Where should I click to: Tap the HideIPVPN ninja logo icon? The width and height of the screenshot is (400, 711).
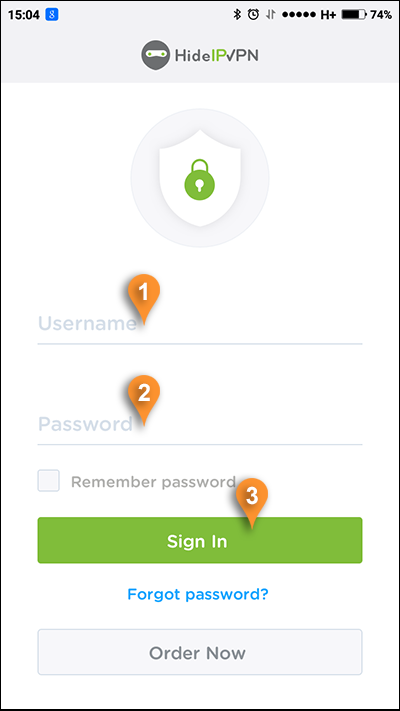coord(156,55)
